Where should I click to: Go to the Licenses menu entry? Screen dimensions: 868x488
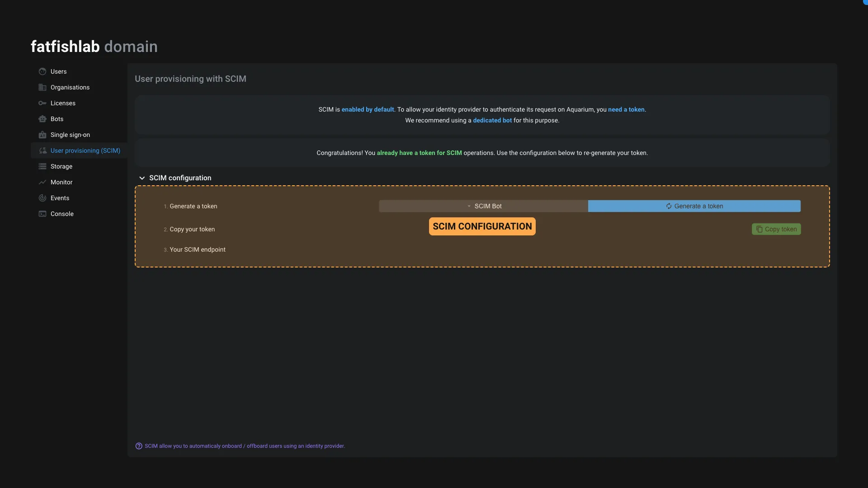pyautogui.click(x=63, y=103)
